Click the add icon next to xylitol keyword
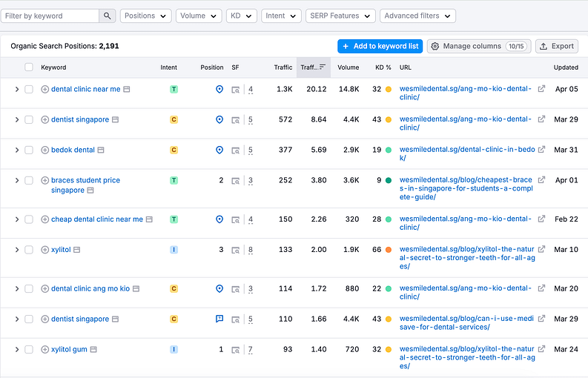 (x=45, y=250)
